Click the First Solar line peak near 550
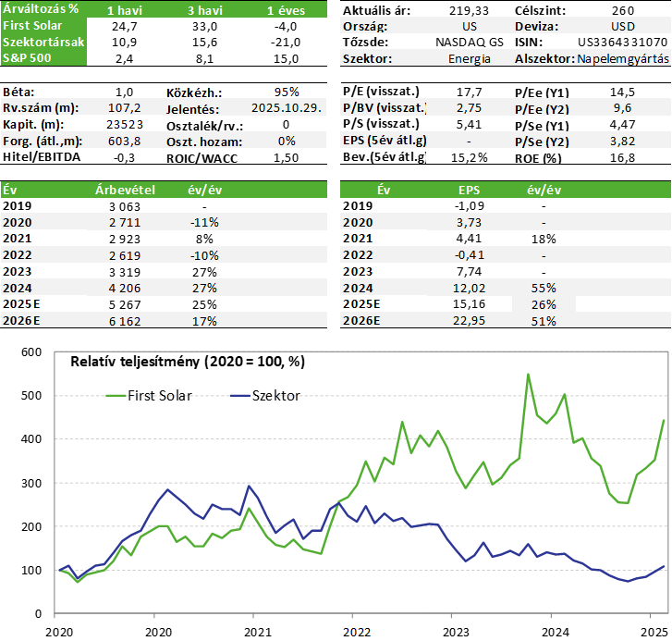The image size is (672, 641). 528,374
